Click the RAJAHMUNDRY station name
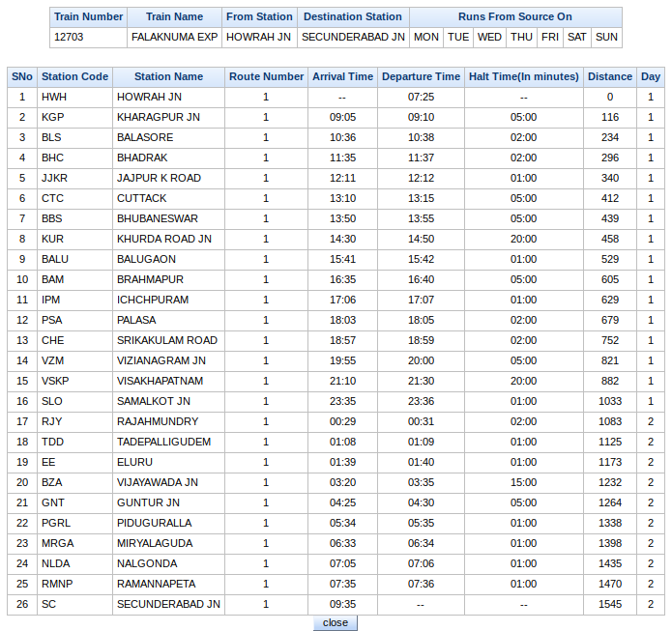The width and height of the screenshot is (672, 631). tap(158, 421)
